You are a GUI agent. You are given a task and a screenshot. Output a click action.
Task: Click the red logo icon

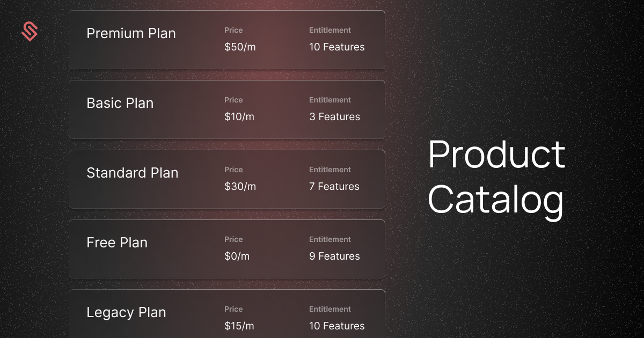[x=29, y=32]
